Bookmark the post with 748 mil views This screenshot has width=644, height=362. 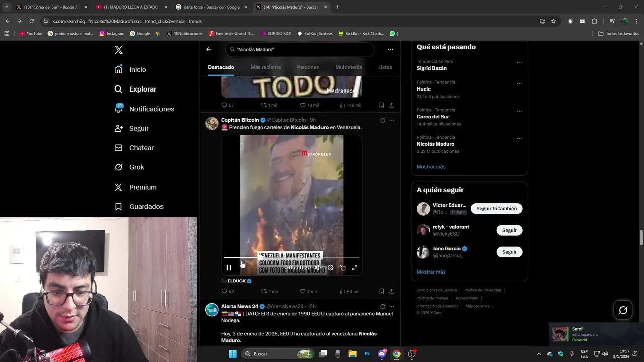(381, 105)
